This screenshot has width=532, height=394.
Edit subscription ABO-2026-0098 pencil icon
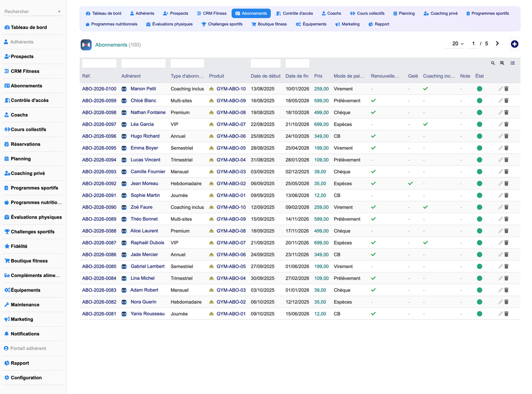pyautogui.click(x=501, y=113)
